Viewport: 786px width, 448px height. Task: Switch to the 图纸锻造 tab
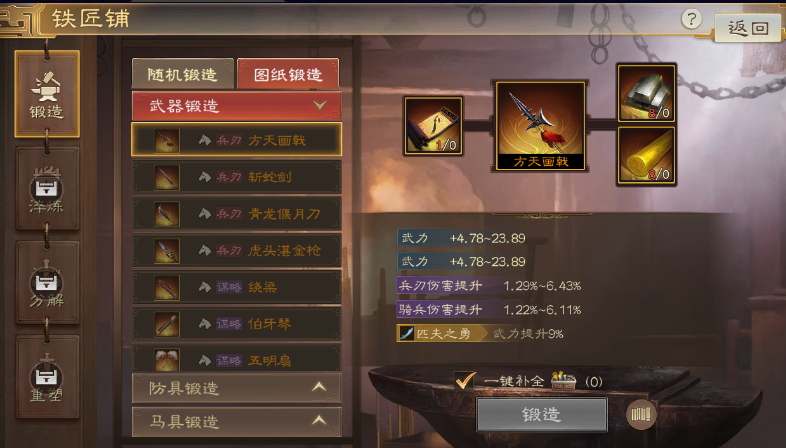click(288, 74)
